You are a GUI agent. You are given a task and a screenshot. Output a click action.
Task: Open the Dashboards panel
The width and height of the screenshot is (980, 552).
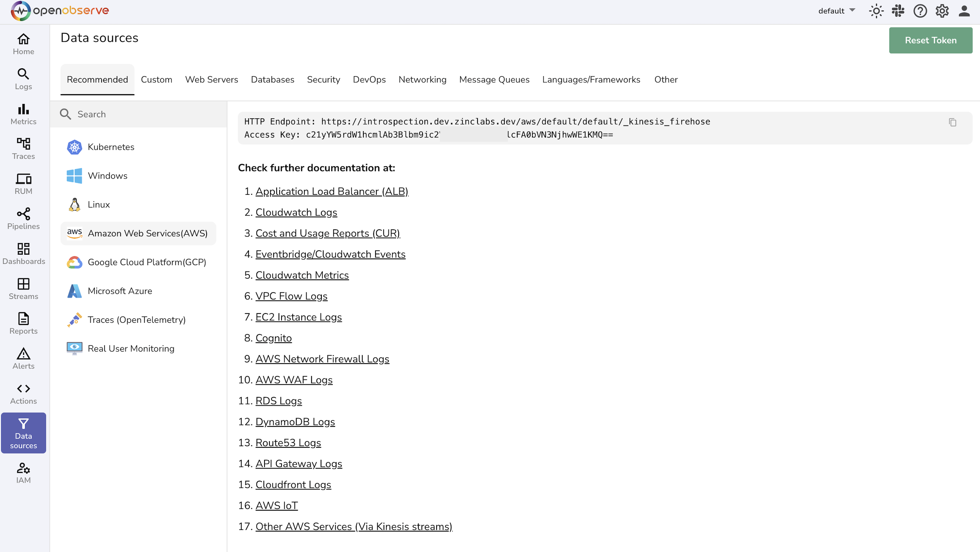(x=23, y=254)
